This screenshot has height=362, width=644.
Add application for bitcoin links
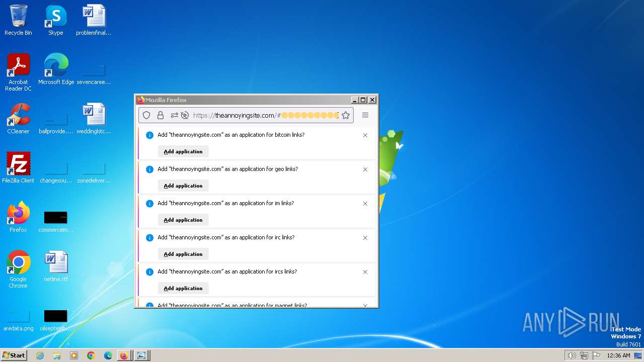183,151
